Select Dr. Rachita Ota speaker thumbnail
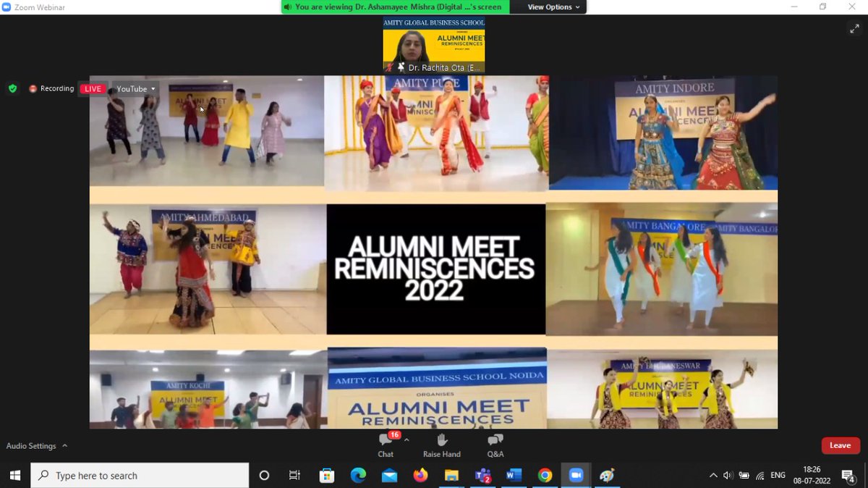The image size is (868, 488). point(434,45)
